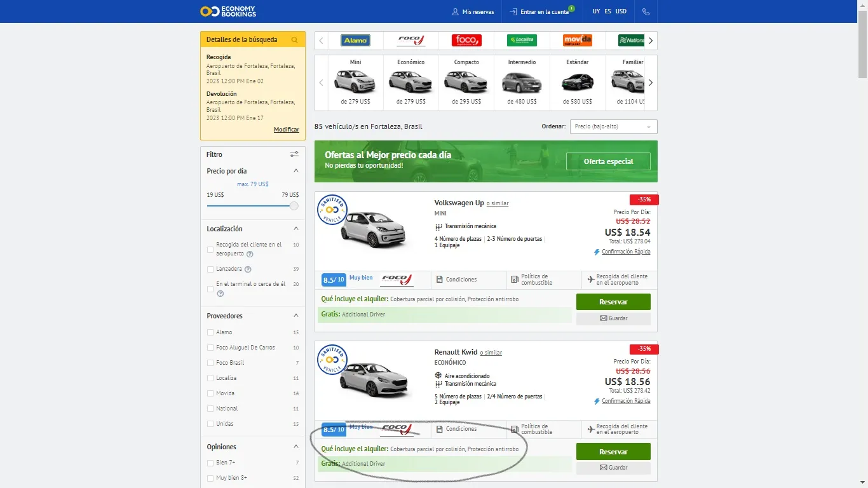The image size is (868, 488).
Task: Open the phone contact icon in header
Action: coord(646,11)
